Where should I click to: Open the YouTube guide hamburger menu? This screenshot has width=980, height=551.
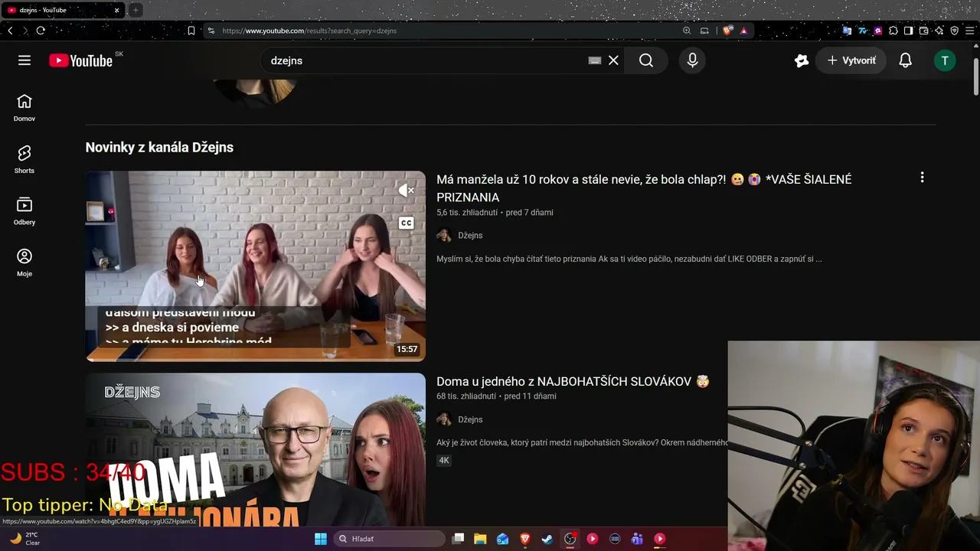pos(24,60)
